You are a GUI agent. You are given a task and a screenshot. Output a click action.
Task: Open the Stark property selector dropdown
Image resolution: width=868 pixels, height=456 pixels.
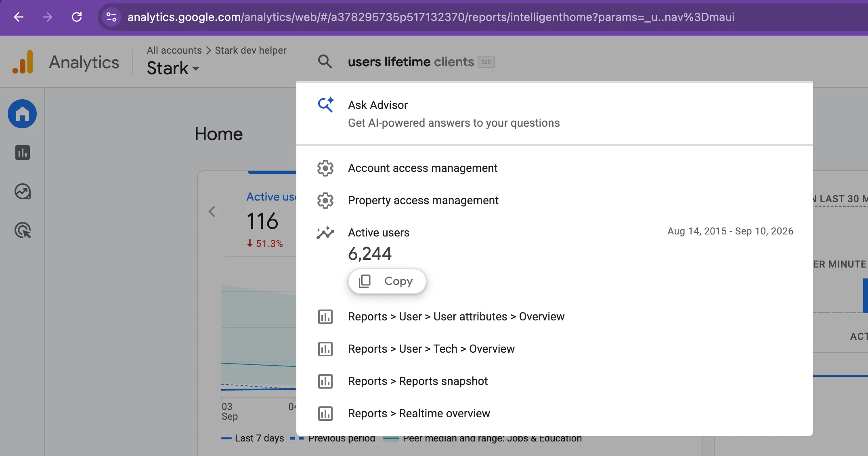173,68
